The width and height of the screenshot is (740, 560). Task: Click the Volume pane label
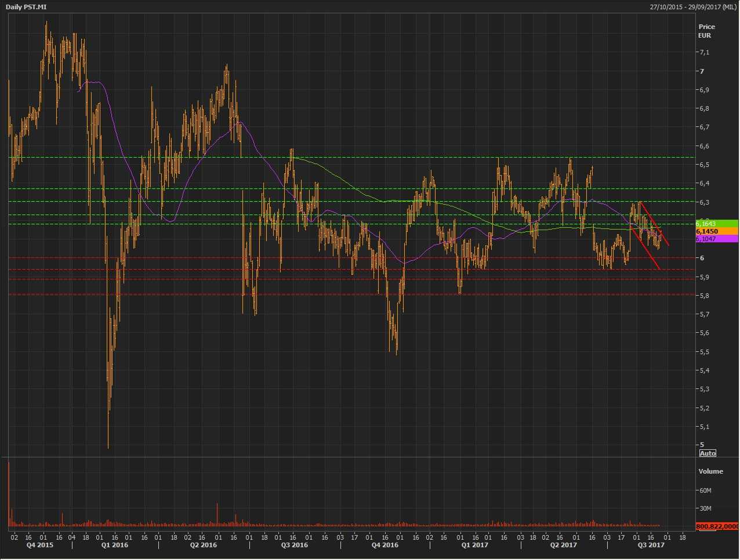pos(710,471)
